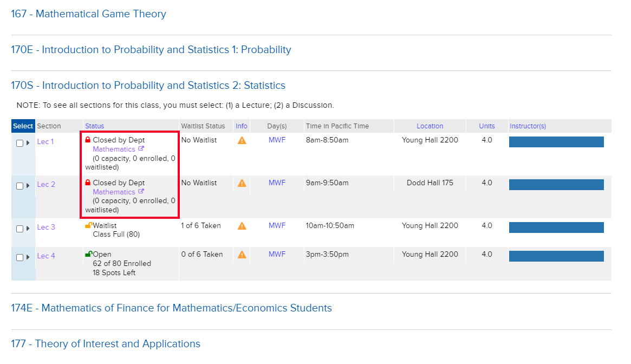Click external link icon beside Lec 2 Mathematics
Viewport: 631px width, 364px height.
click(141, 191)
